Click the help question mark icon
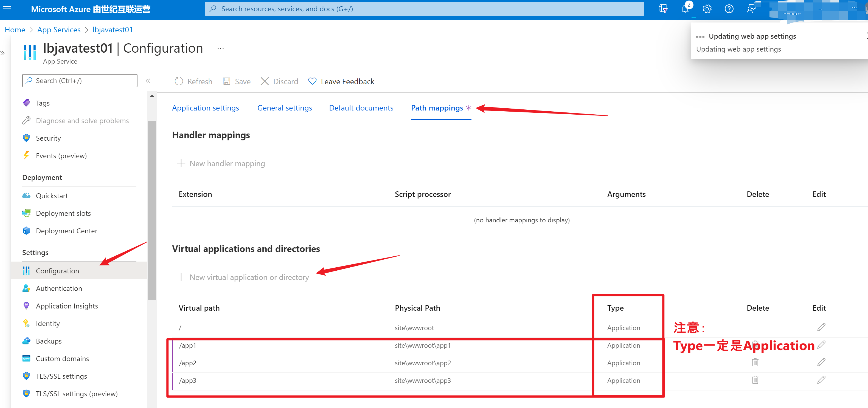The width and height of the screenshot is (868, 408). click(x=729, y=9)
